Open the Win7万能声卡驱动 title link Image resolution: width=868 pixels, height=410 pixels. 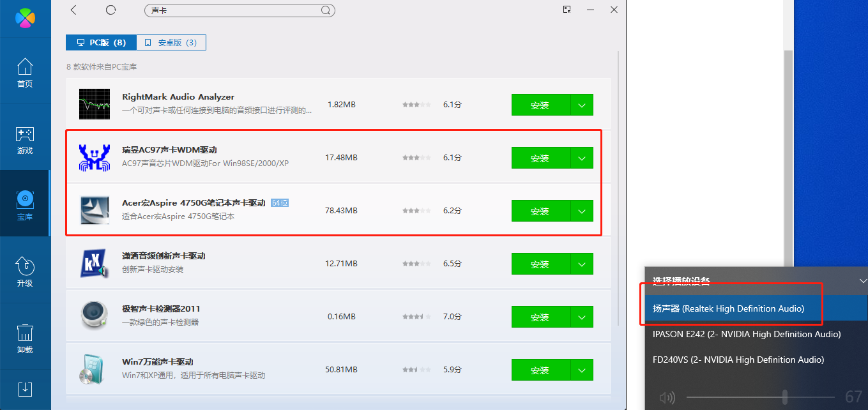(x=157, y=362)
